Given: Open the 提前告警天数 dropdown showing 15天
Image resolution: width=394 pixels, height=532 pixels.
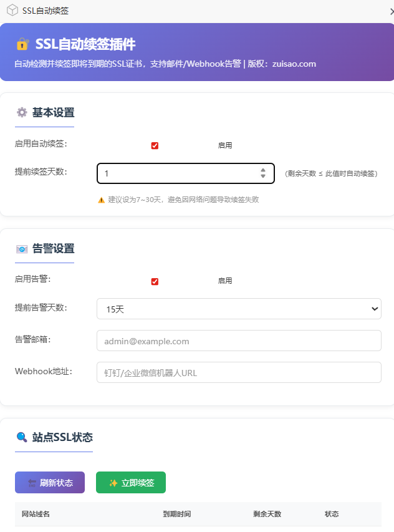Looking at the screenshot, I should click(239, 309).
